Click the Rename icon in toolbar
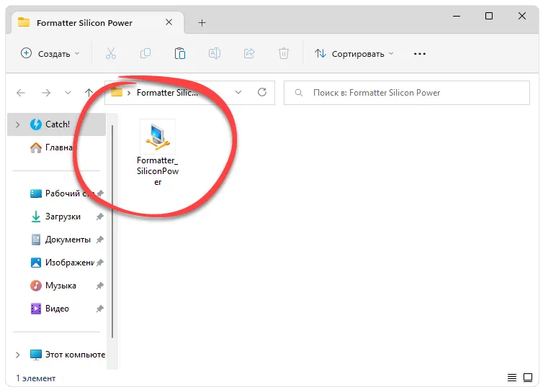 click(215, 54)
